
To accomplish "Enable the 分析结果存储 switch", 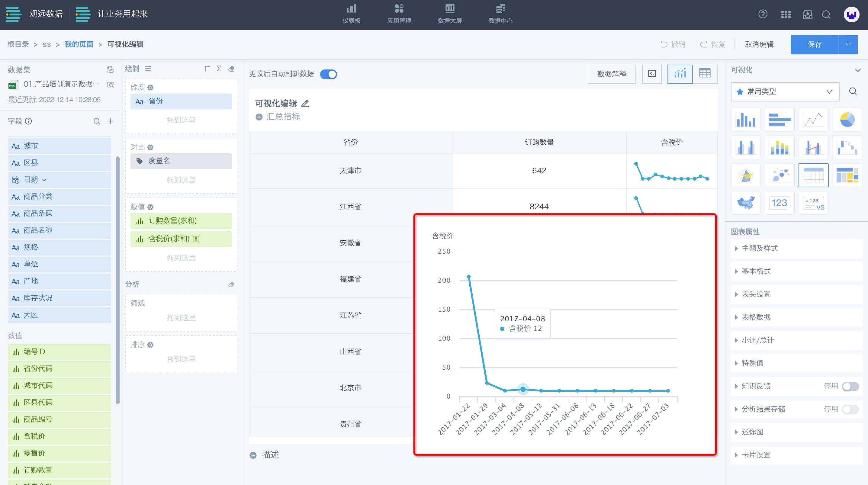I will [x=850, y=409].
